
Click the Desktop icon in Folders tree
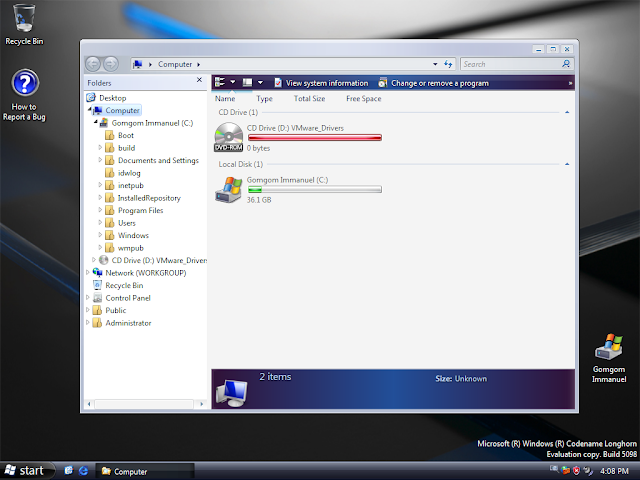[91, 98]
